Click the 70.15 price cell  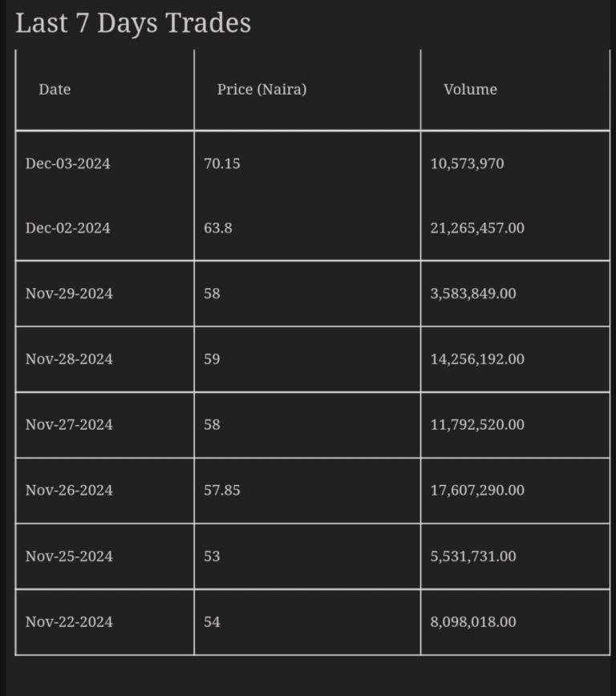pos(222,164)
